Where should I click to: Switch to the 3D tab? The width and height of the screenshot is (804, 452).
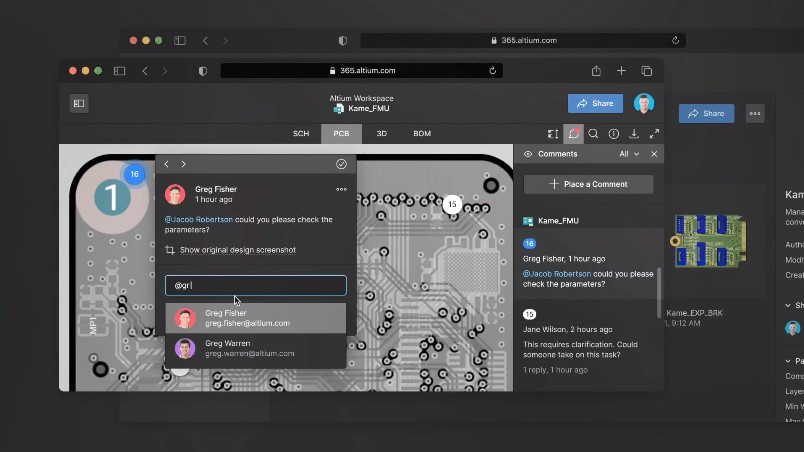click(x=381, y=134)
